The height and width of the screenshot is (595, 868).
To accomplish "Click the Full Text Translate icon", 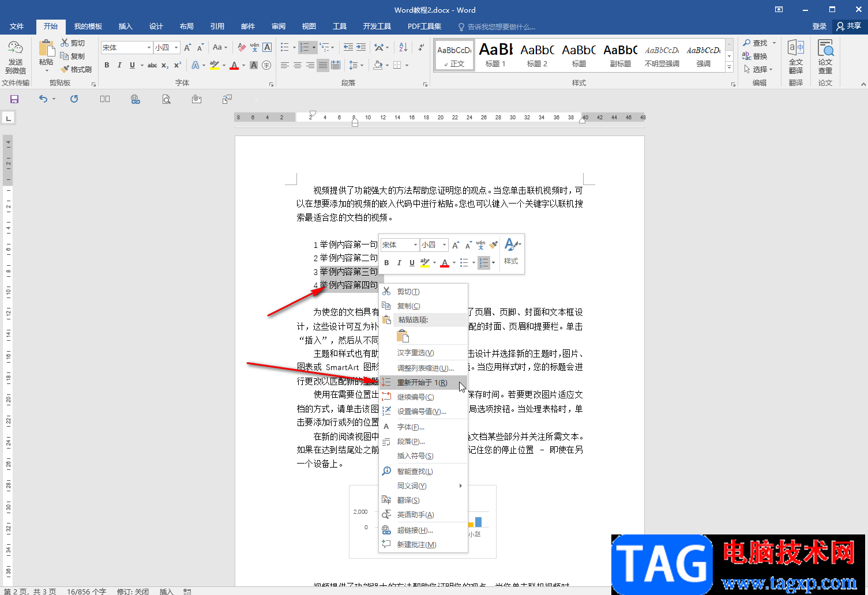I will pos(796,57).
